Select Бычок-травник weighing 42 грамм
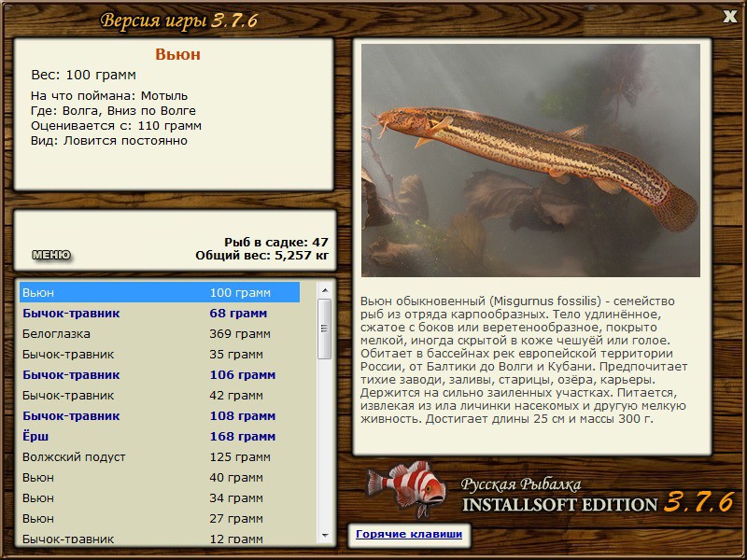The image size is (747, 560). click(159, 396)
